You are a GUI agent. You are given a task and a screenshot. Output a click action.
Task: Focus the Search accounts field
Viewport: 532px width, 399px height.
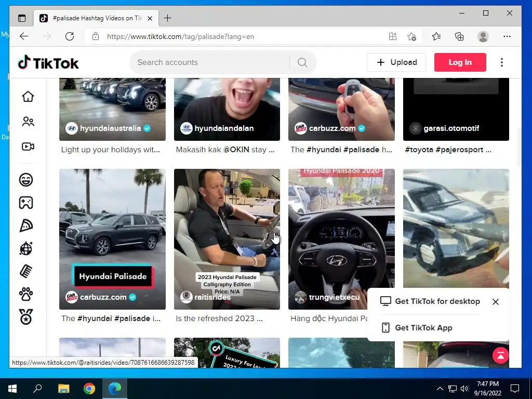210,62
